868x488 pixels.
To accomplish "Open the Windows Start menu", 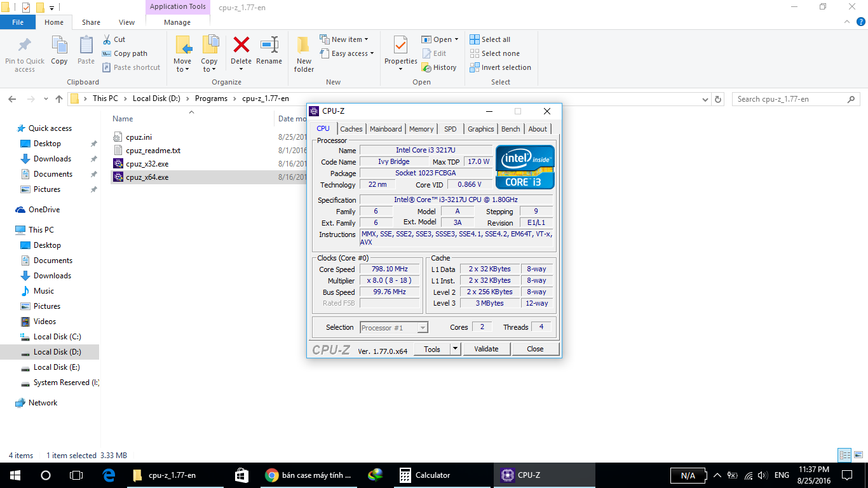I will pos(15,475).
